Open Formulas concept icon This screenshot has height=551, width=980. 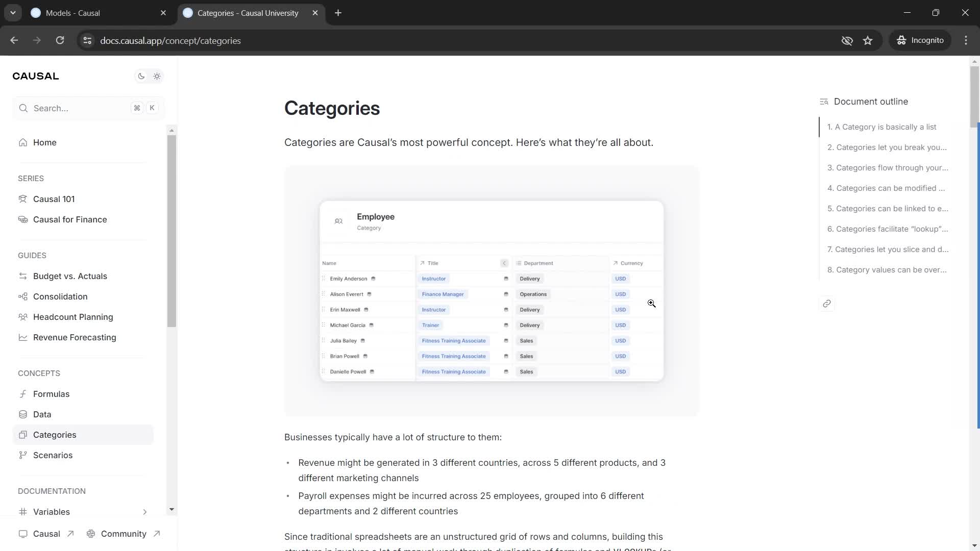(x=23, y=394)
